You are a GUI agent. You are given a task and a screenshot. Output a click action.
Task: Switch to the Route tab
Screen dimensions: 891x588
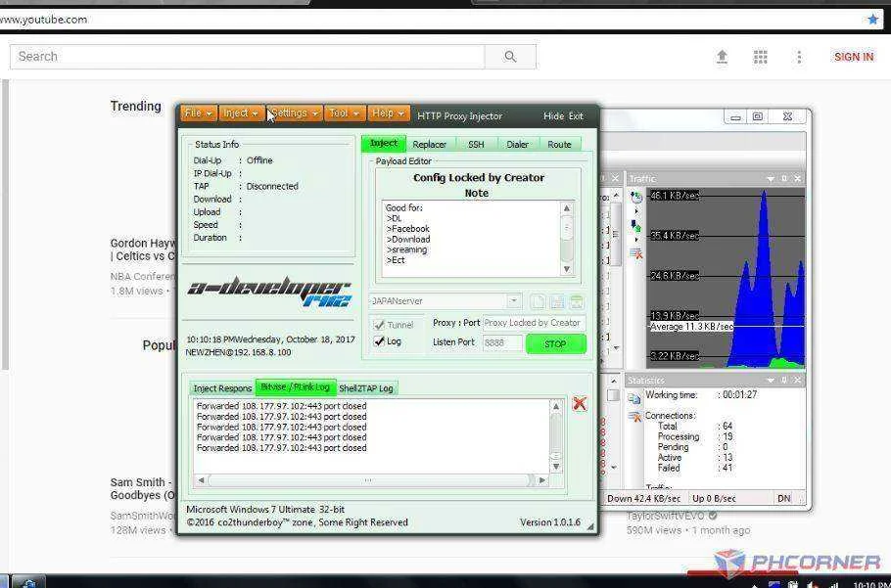pos(559,145)
